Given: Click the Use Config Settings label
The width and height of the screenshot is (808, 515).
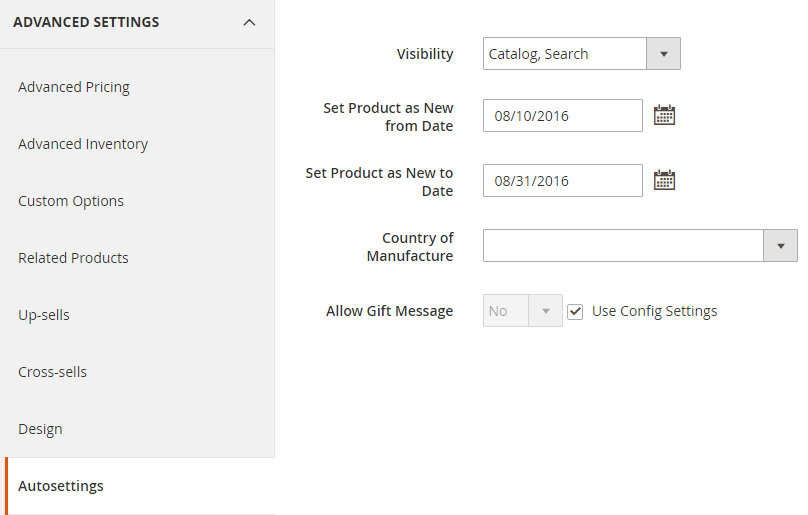Looking at the screenshot, I should [654, 311].
